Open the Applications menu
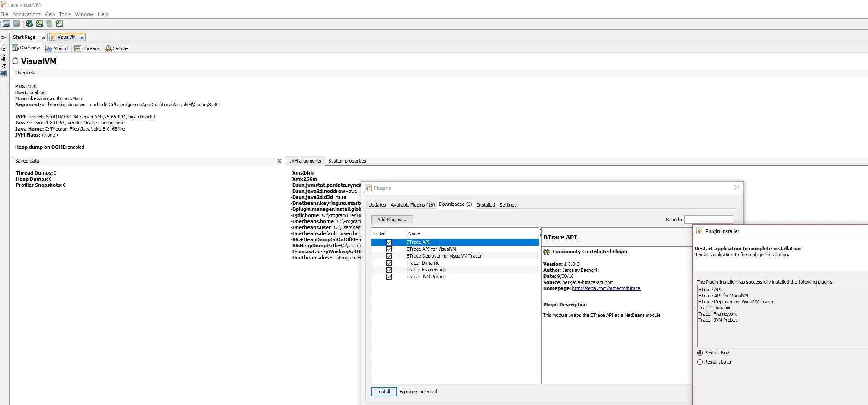The image size is (868, 405). point(26,14)
